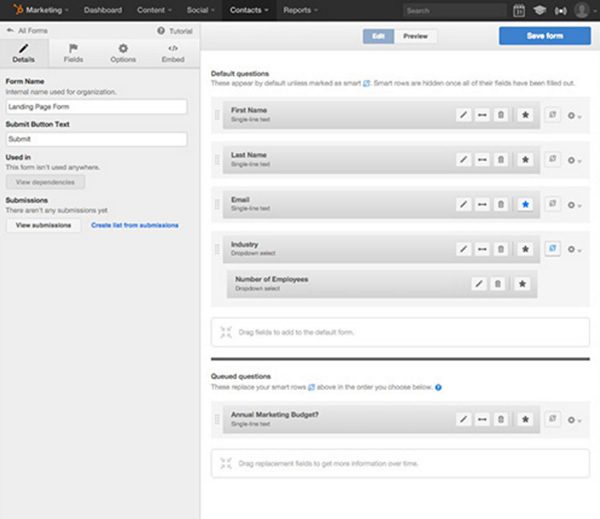This screenshot has width=600, height=519.
Task: Click the pencil edit icon for First Name
Action: tap(464, 115)
